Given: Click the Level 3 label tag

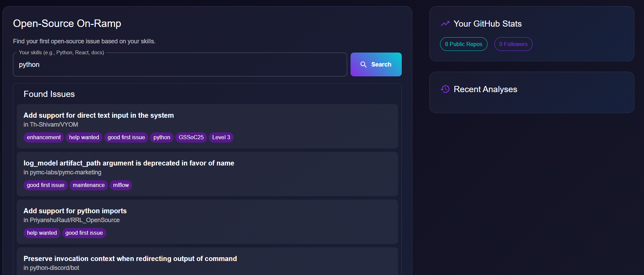Looking at the screenshot, I should tap(221, 137).
